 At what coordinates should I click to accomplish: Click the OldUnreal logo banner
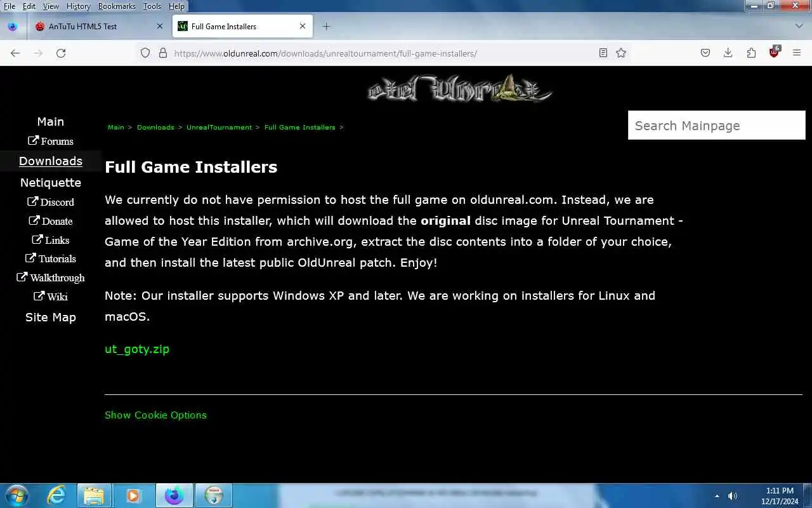[460, 89]
